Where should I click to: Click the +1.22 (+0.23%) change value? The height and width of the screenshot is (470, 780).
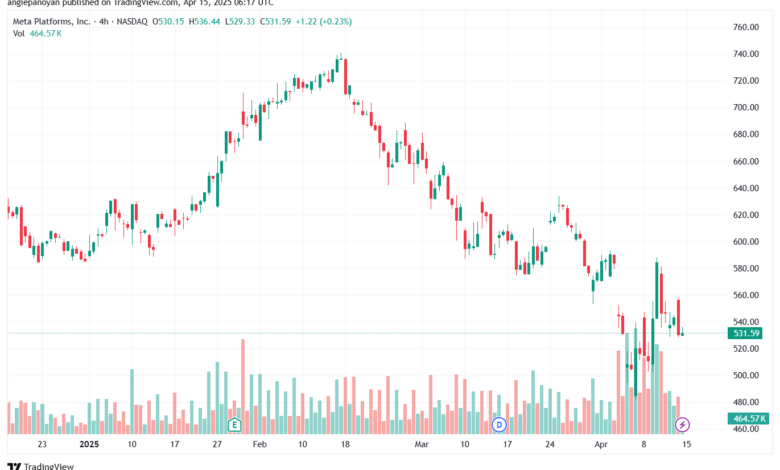pos(323,21)
